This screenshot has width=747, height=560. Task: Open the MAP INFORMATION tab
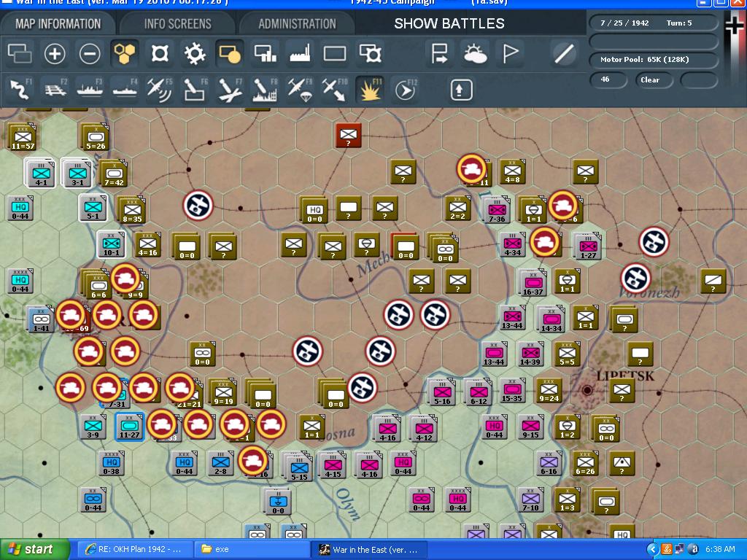(x=58, y=23)
